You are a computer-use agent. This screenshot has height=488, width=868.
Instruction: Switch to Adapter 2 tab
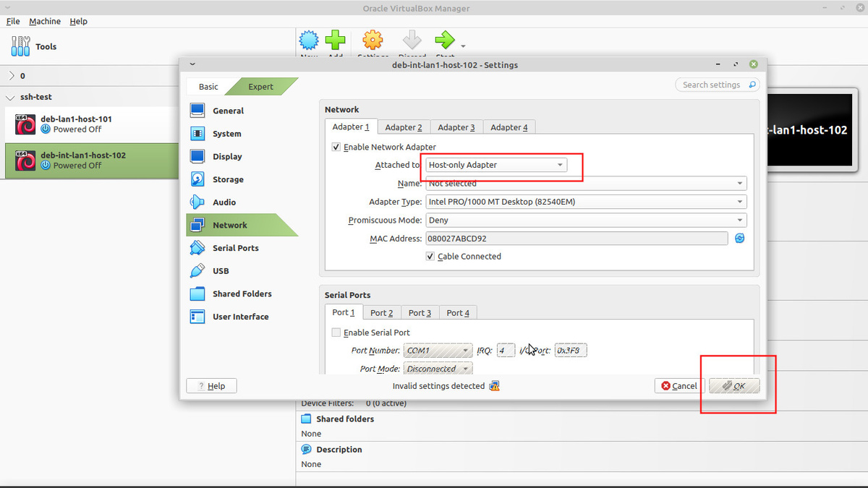point(404,127)
